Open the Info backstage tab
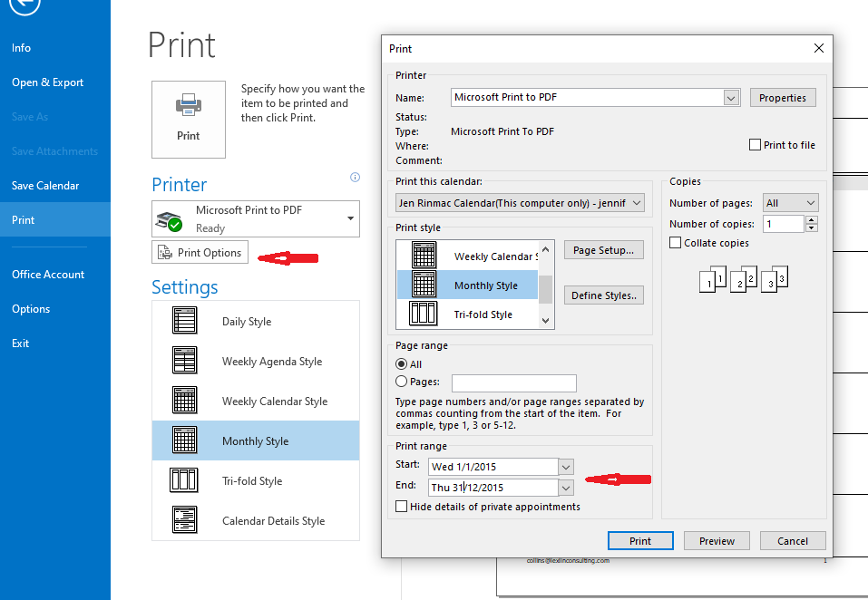868x600 pixels. pos(21,48)
